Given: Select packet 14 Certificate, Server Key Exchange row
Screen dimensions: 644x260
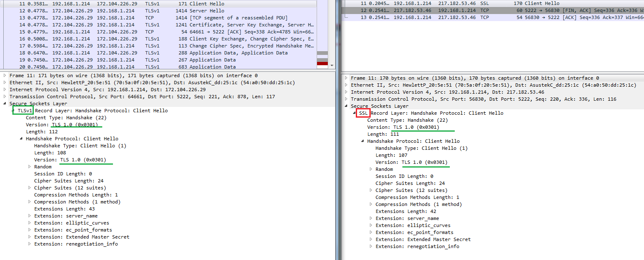Looking at the screenshot, I should click(158, 25).
